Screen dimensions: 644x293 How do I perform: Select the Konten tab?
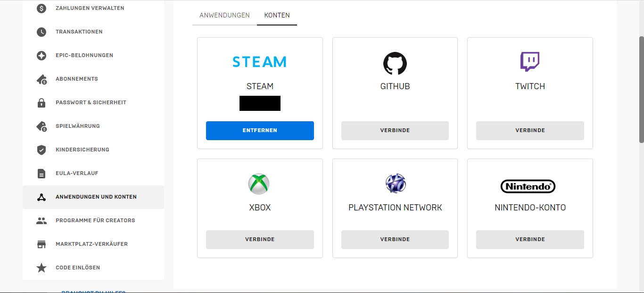tap(277, 15)
